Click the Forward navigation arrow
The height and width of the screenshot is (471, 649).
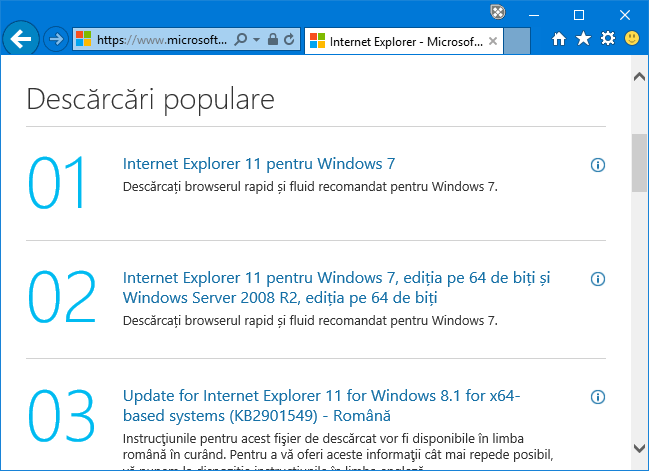coord(56,39)
